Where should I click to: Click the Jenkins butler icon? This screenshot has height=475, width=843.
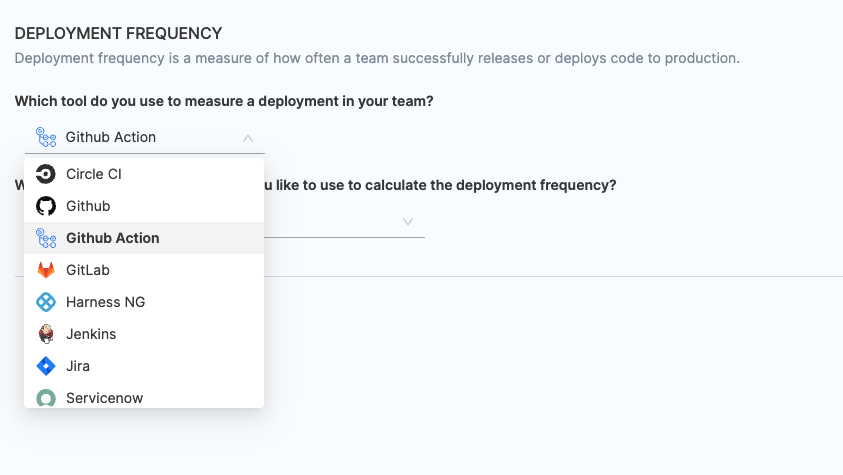pyautogui.click(x=46, y=334)
